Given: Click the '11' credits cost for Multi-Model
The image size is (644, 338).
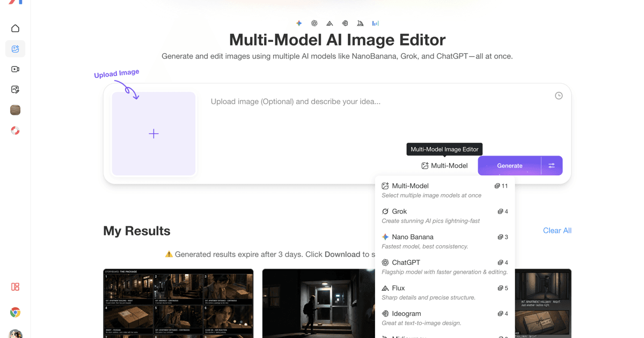Looking at the screenshot, I should tap(501, 186).
